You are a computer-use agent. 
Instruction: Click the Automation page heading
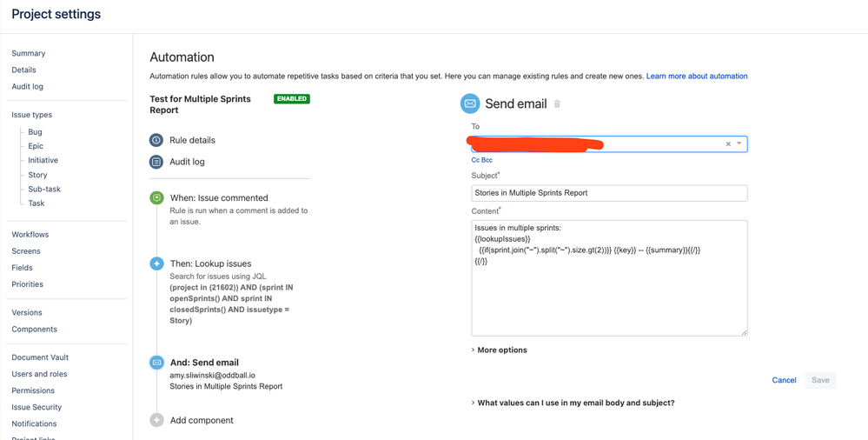click(182, 57)
